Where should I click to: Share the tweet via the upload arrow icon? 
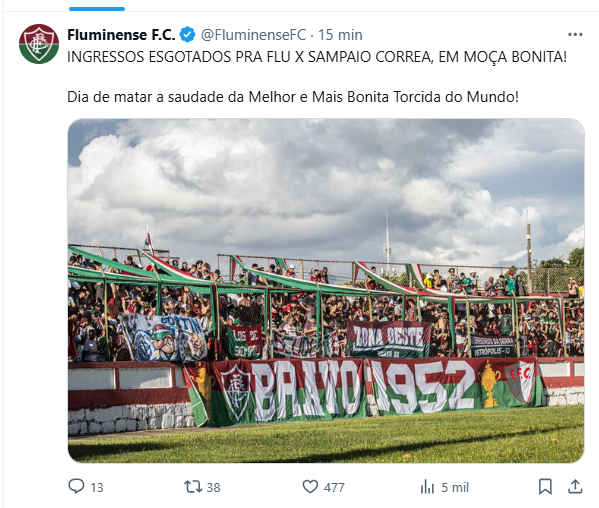tap(575, 487)
